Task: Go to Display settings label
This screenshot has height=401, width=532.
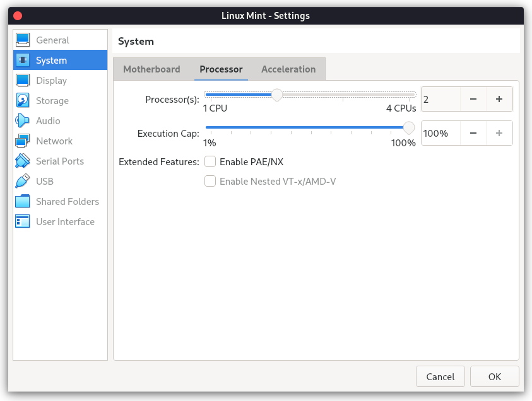Action: [x=52, y=81]
